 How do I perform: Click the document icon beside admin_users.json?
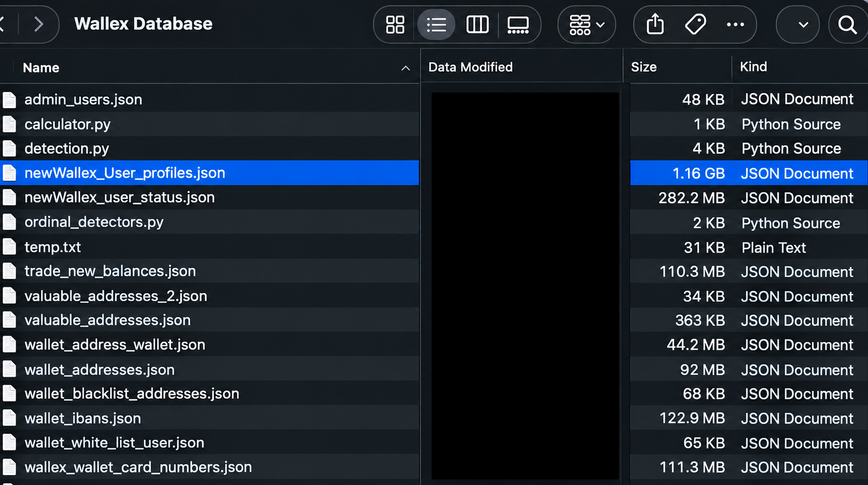[9, 99]
